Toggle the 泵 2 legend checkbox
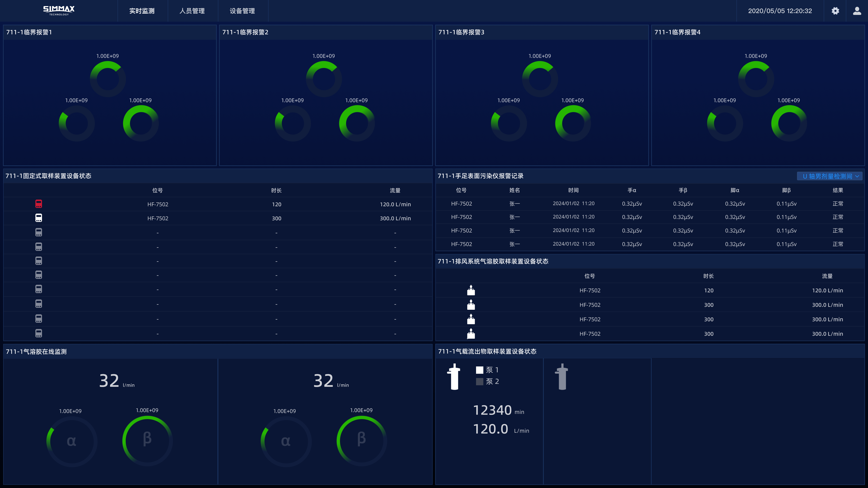Image resolution: width=868 pixels, height=488 pixels. 479,382
